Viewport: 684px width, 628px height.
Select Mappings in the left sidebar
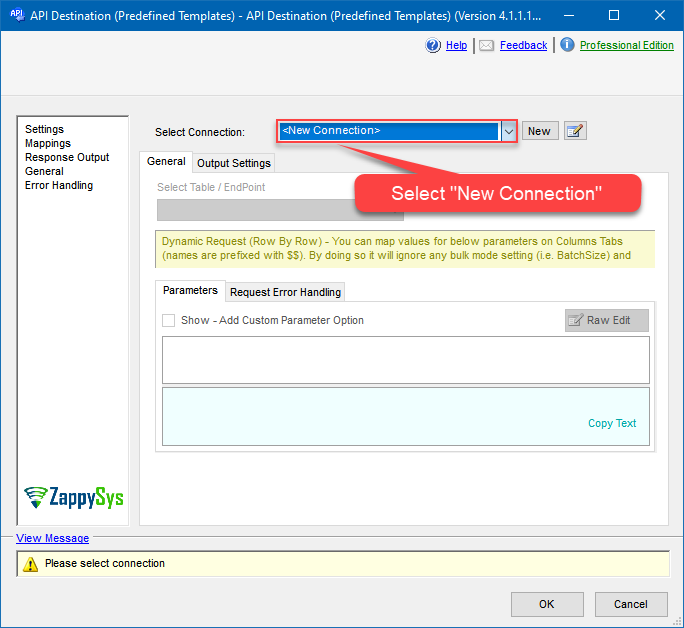pos(48,143)
